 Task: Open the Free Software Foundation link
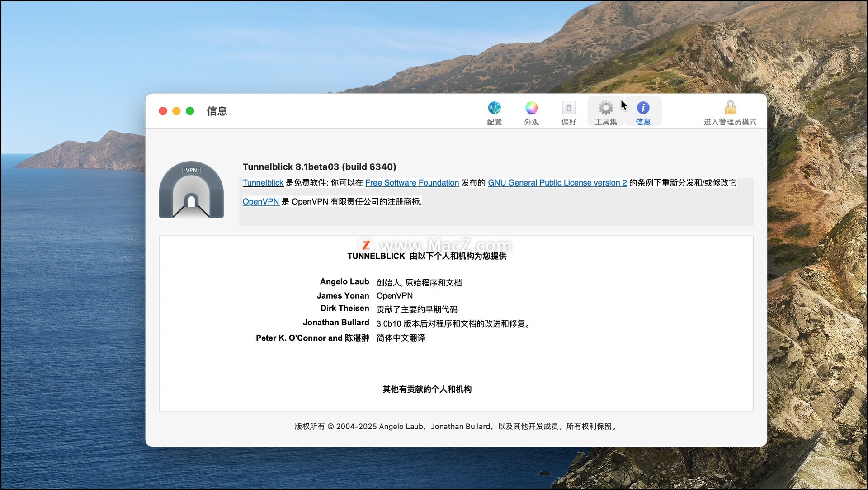coord(412,183)
